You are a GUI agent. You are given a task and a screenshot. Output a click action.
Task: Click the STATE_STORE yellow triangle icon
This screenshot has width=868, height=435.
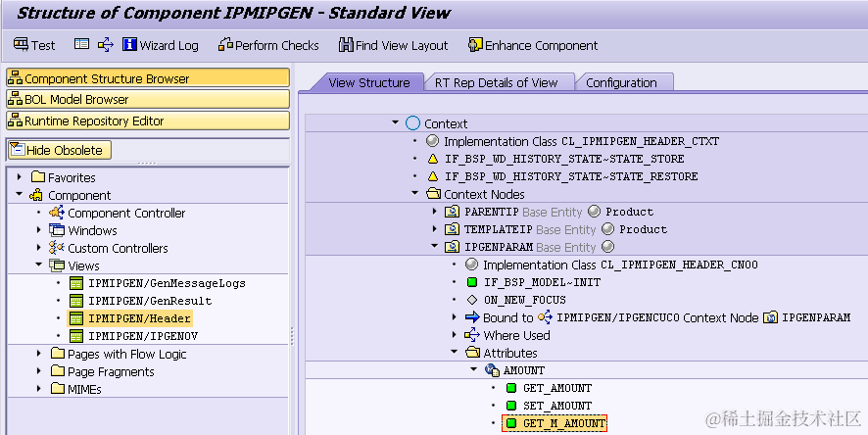pos(433,159)
